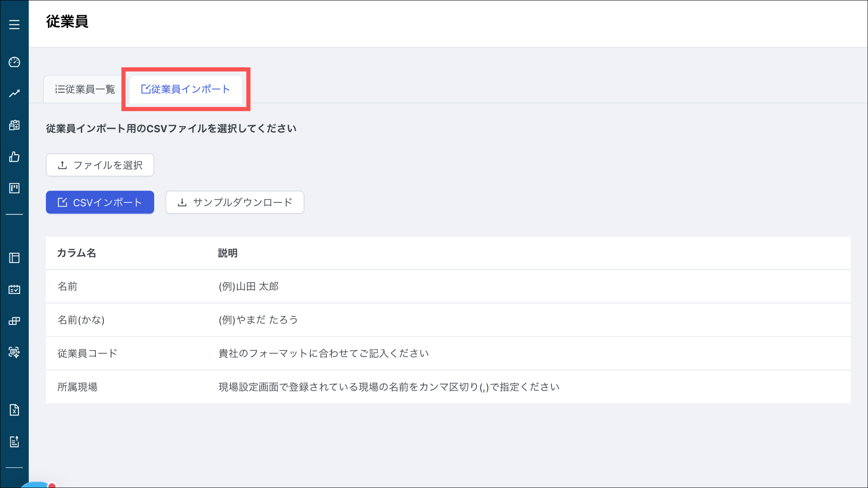Switch to 従業員一覧 tab
Viewport: 868px width, 488px height.
[x=85, y=89]
